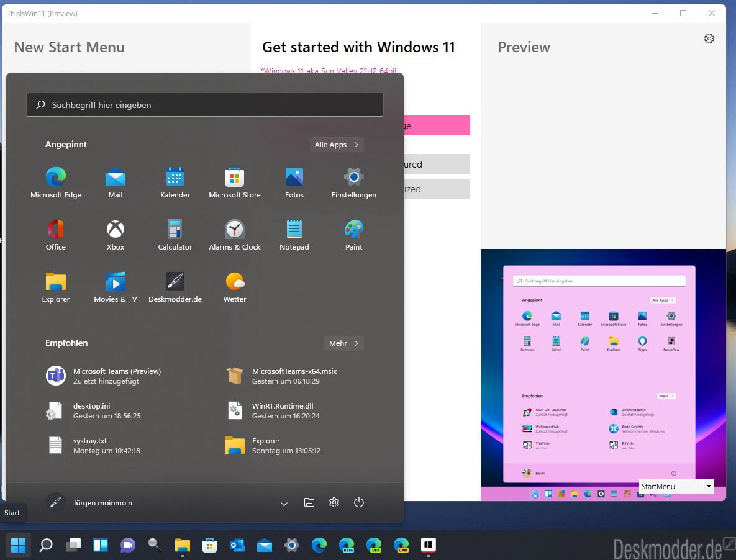Launch the Paint app
Viewport: 736px width, 560px height.
[x=354, y=235]
